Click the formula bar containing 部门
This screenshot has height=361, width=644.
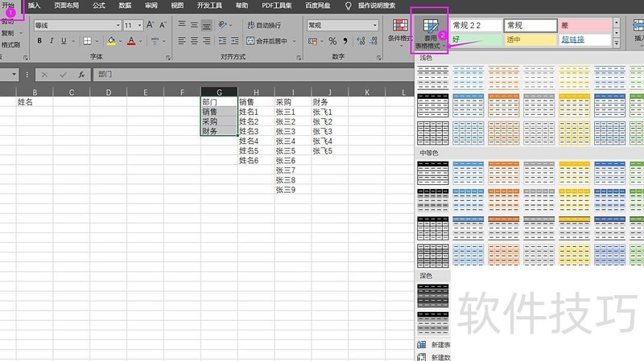(x=242, y=75)
